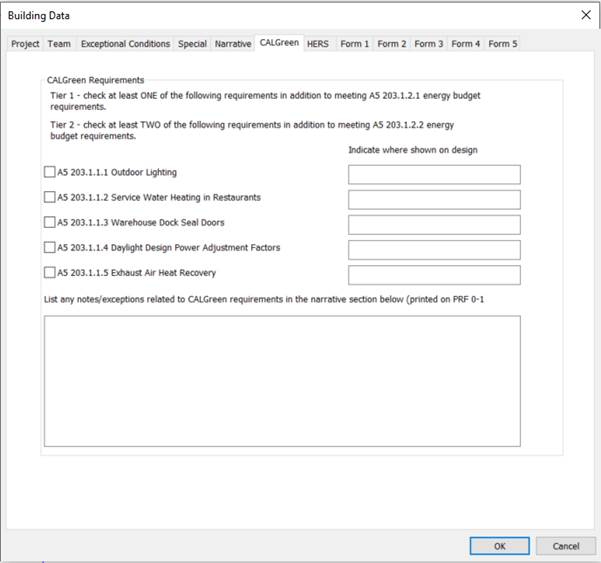Go to the Form 5 tab
This screenshot has width=601, height=563.
point(502,44)
